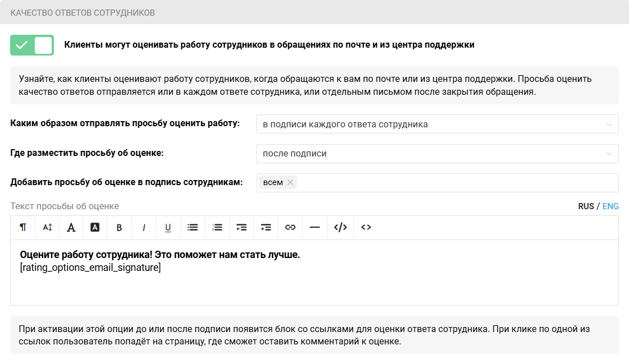Insert a numbered list

217,227
